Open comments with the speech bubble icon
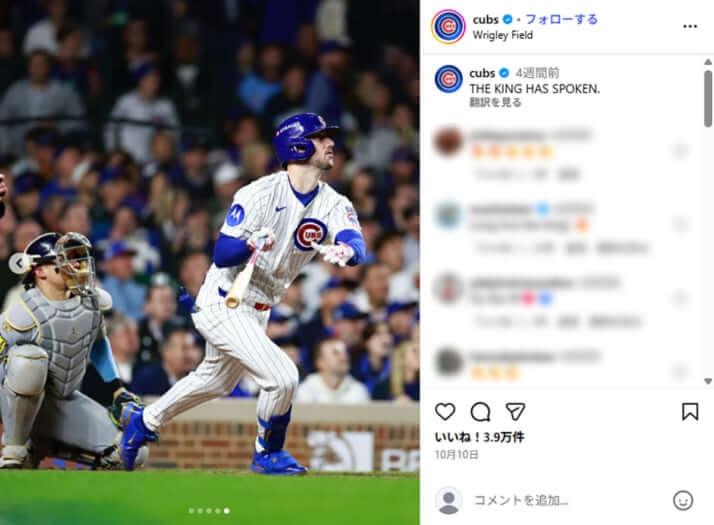The image size is (714, 525). click(x=480, y=412)
